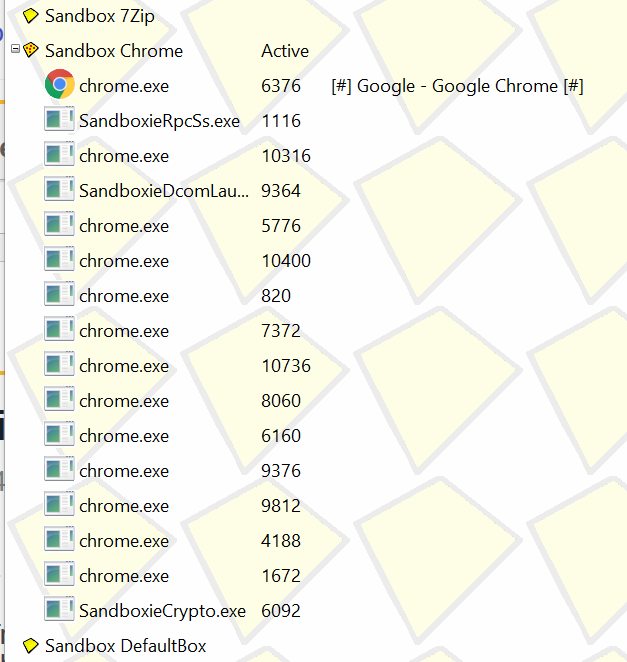Click PID value 5776

[281, 226]
